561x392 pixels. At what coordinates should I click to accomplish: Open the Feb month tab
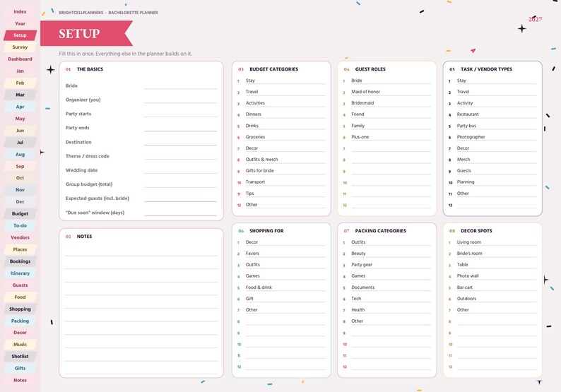(x=20, y=83)
